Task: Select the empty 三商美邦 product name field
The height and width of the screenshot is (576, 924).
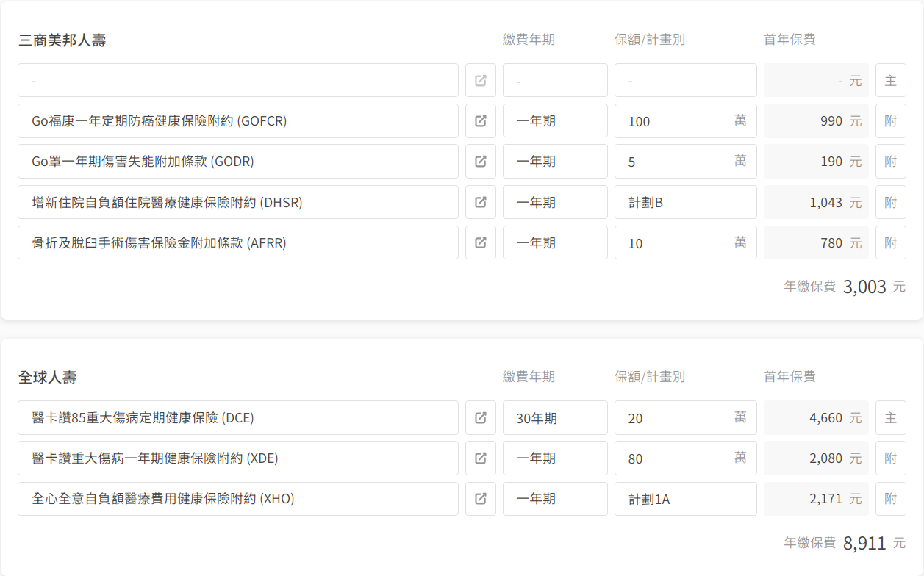Action: [238, 80]
